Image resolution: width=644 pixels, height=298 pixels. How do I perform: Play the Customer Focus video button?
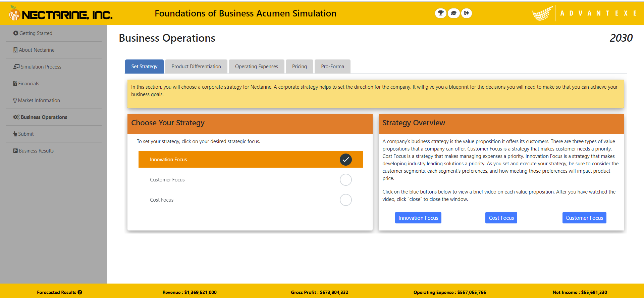click(584, 218)
